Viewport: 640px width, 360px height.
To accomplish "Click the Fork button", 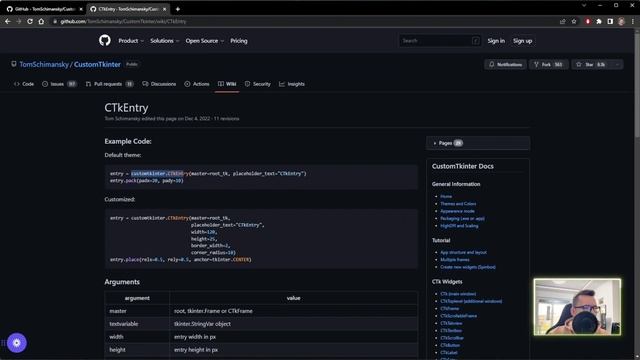I will click(549, 64).
